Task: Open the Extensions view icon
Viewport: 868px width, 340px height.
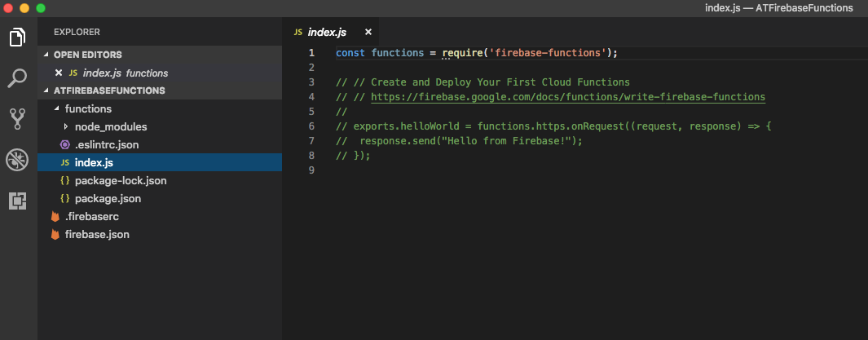Action: pos(17,201)
